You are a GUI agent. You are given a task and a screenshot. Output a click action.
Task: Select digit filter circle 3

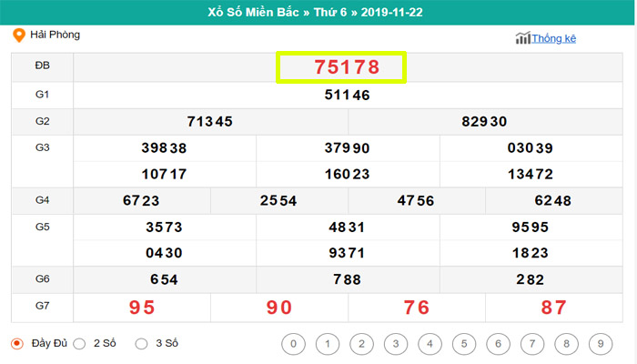point(395,344)
